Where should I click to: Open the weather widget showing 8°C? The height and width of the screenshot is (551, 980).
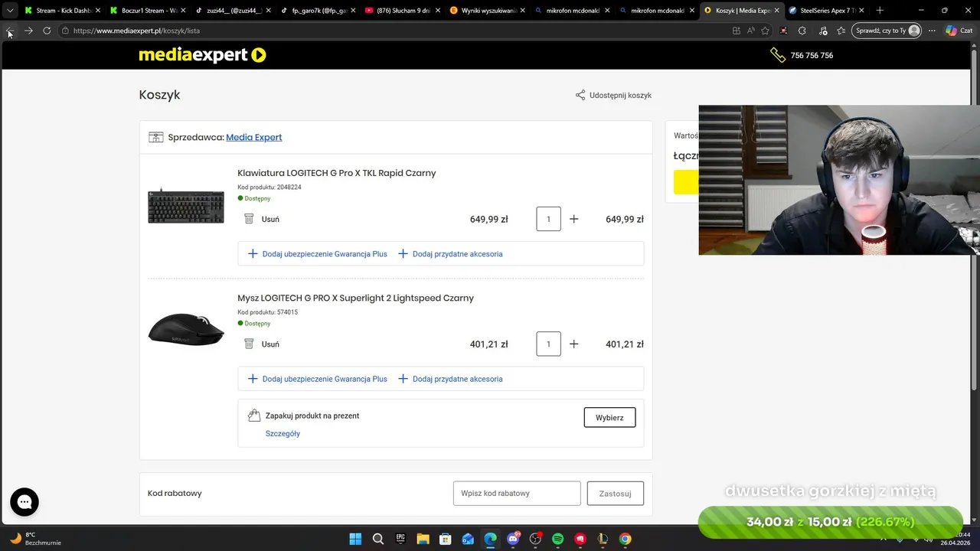click(34, 539)
